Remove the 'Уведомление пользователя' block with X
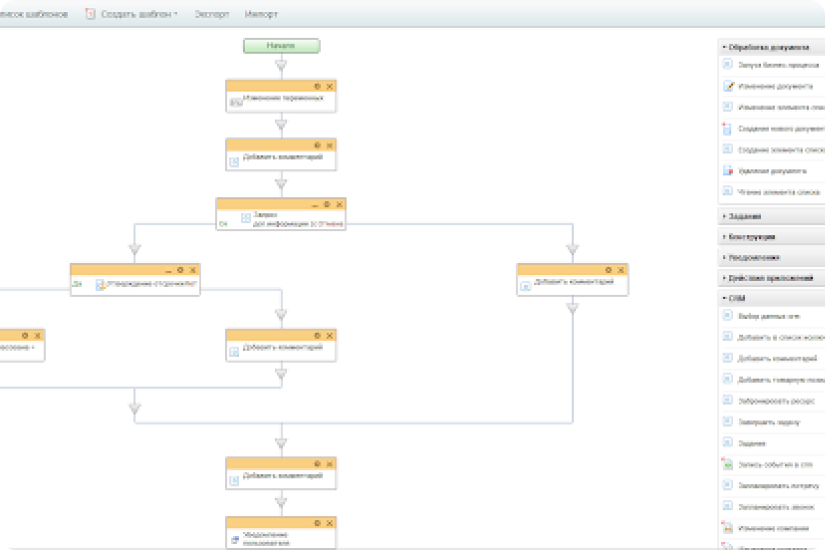This screenshot has height=550, width=825. tap(329, 523)
